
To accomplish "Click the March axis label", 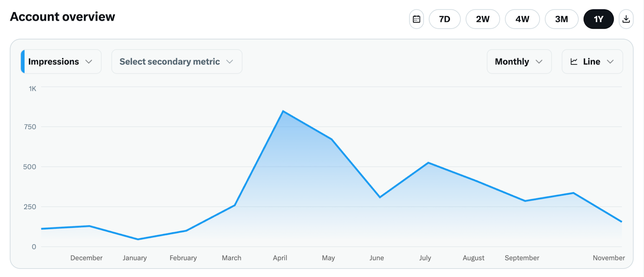I will (231, 258).
